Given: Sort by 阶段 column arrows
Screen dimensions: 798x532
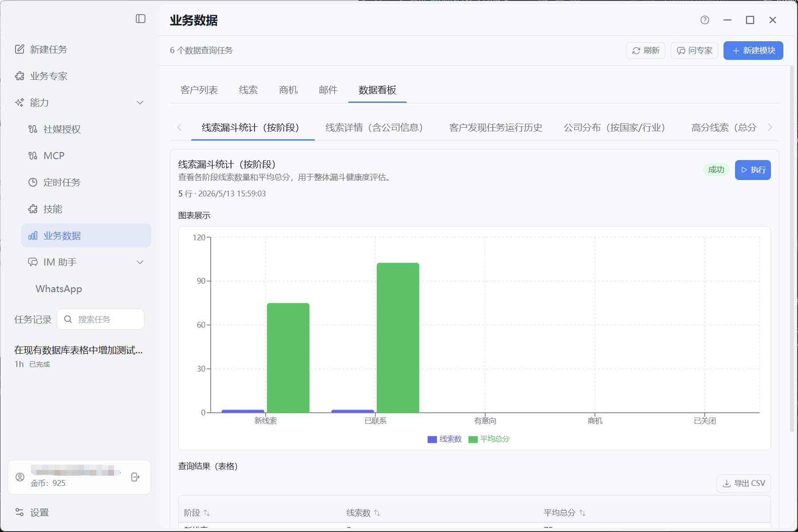Looking at the screenshot, I should tap(207, 513).
